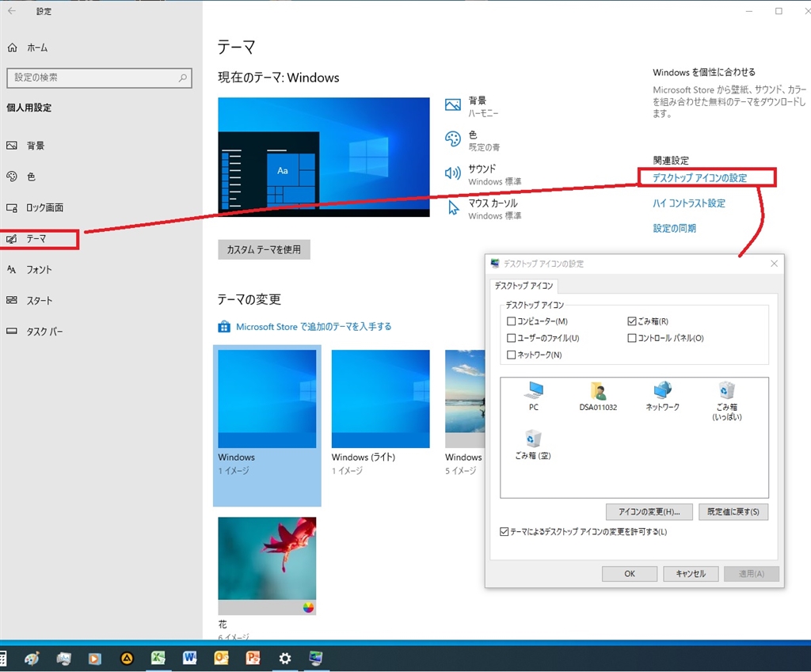Screen dimensions: 811x672
Task: Select the Windows 5 イメージ theme thumbnail
Action: coord(465,399)
